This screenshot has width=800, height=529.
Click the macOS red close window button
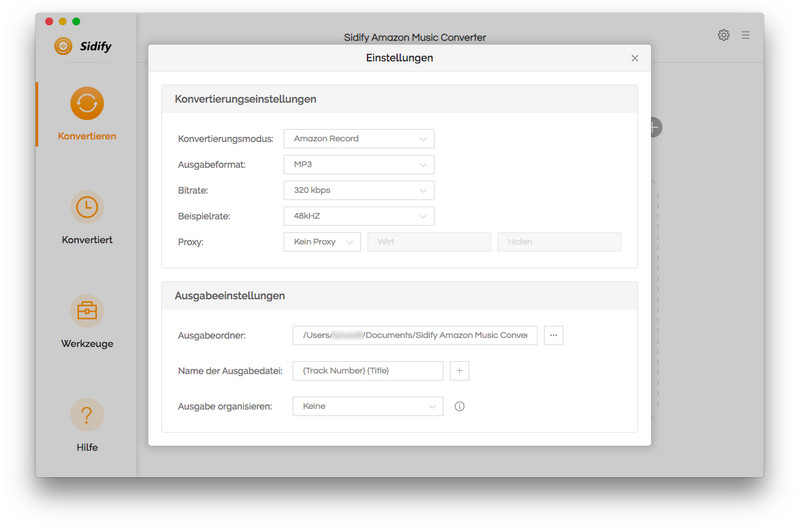point(49,21)
